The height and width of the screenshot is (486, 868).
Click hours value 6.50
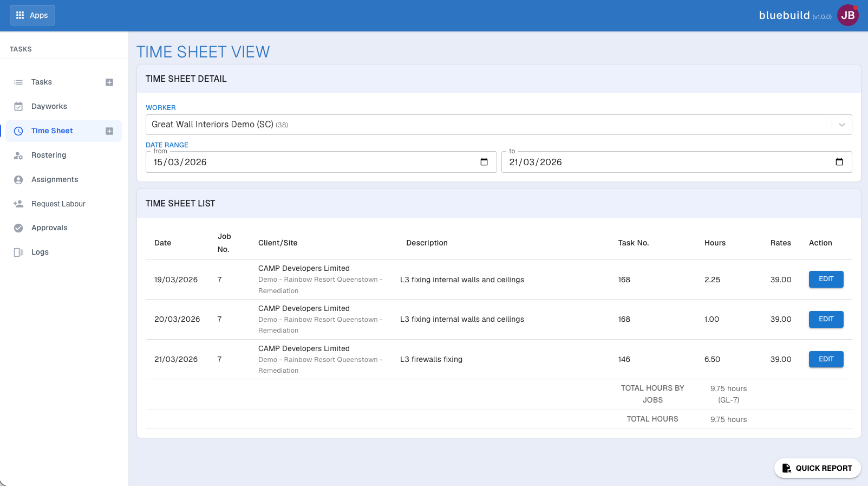[712, 360]
